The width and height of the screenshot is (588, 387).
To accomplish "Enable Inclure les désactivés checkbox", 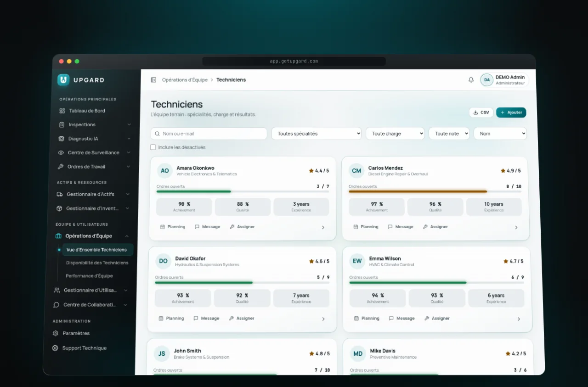I will pyautogui.click(x=153, y=147).
